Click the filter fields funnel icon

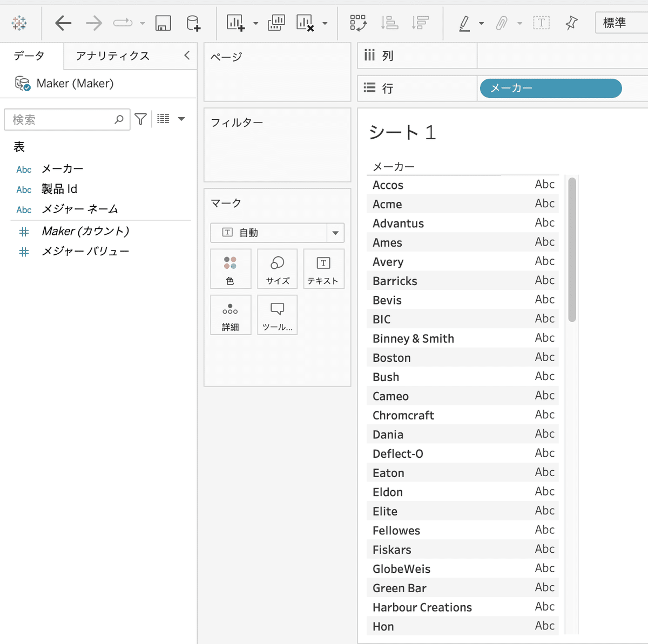141,119
